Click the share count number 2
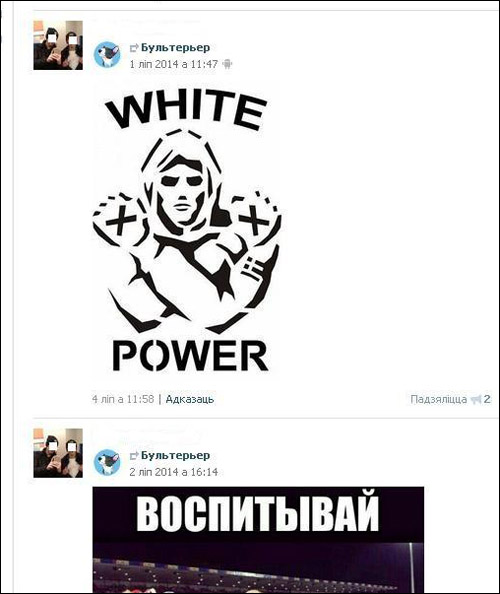The height and width of the screenshot is (594, 500). [487, 399]
